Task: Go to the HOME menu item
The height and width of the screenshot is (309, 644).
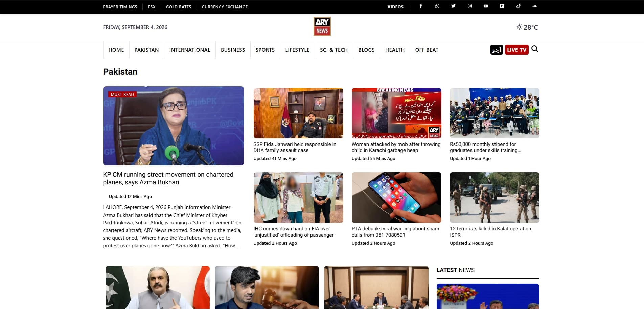Action: pyautogui.click(x=116, y=50)
